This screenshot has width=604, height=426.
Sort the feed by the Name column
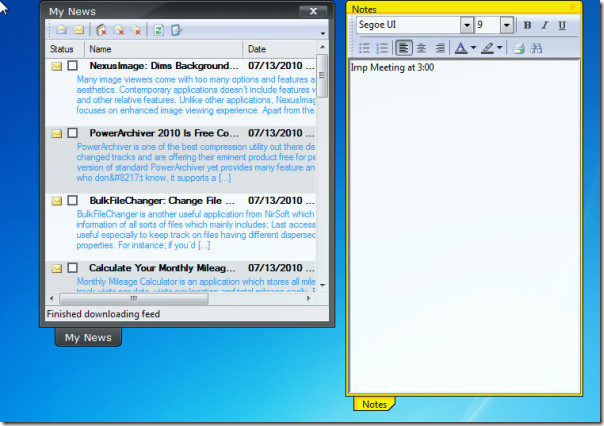tap(164, 49)
